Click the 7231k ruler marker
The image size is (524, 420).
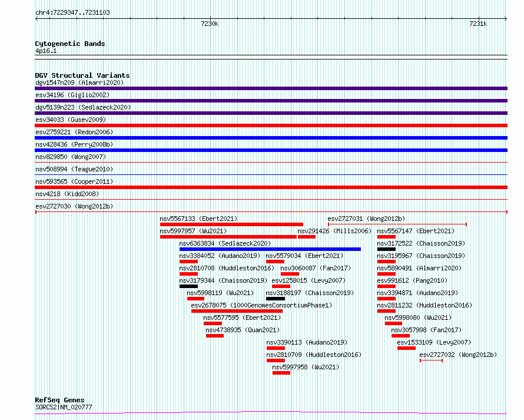point(478,24)
